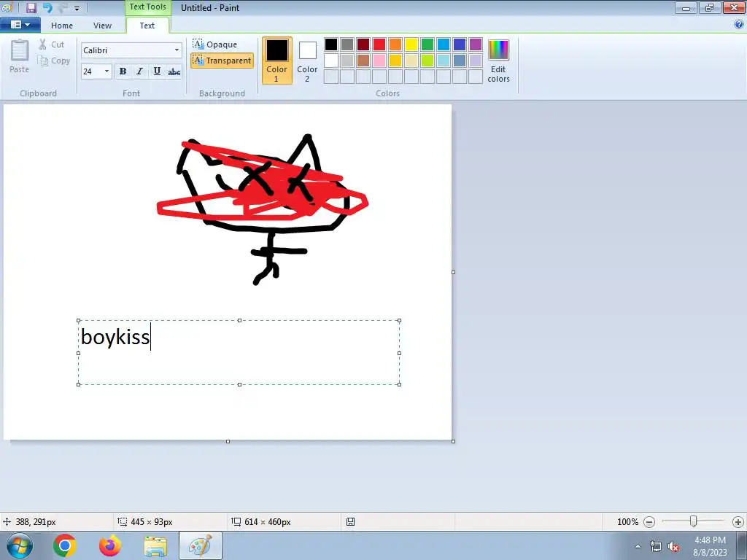Click the zoom level slider thumb

tap(694, 521)
